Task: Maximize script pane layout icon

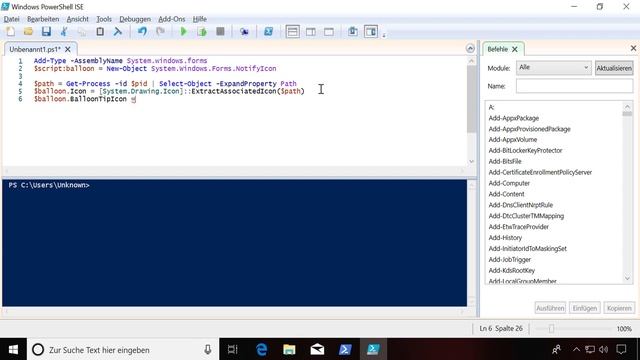Action: pyautogui.click(x=329, y=31)
